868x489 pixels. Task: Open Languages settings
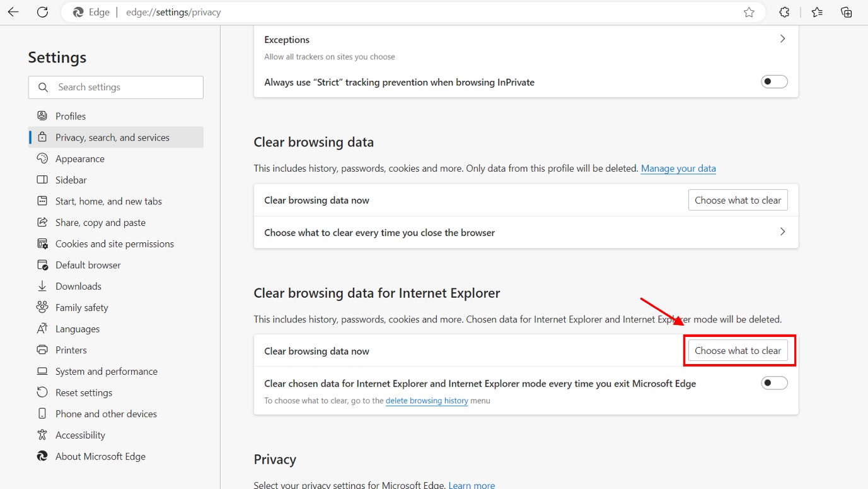tap(116, 329)
